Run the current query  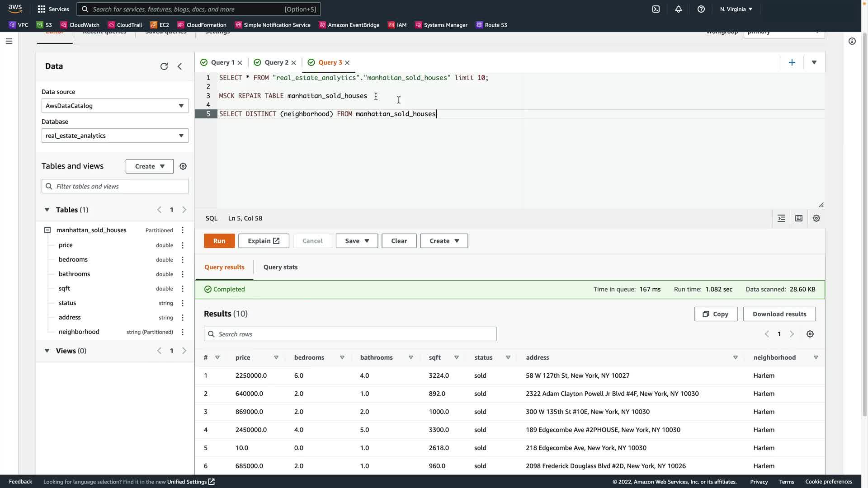(219, 241)
